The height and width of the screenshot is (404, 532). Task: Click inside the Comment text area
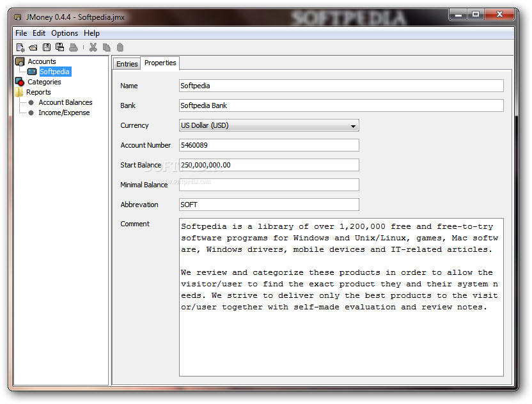341,297
